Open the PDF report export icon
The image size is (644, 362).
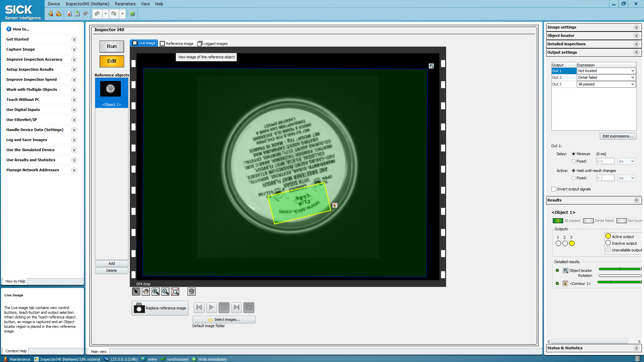[x=69, y=14]
